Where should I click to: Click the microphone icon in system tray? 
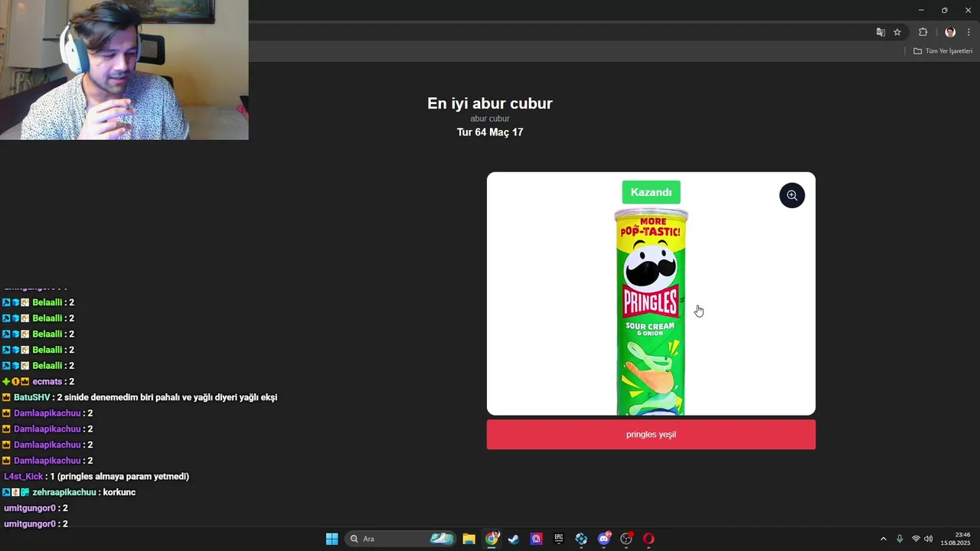[900, 539]
